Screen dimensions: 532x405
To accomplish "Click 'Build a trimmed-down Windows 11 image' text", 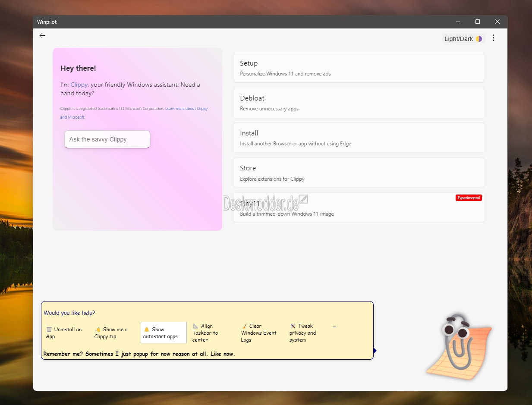I will (x=287, y=214).
